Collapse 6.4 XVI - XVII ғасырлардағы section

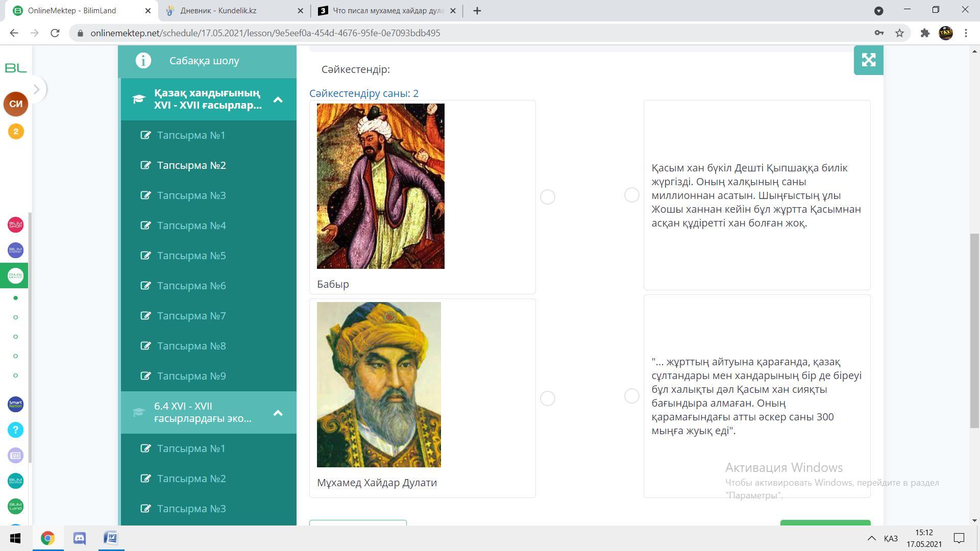pyautogui.click(x=278, y=413)
